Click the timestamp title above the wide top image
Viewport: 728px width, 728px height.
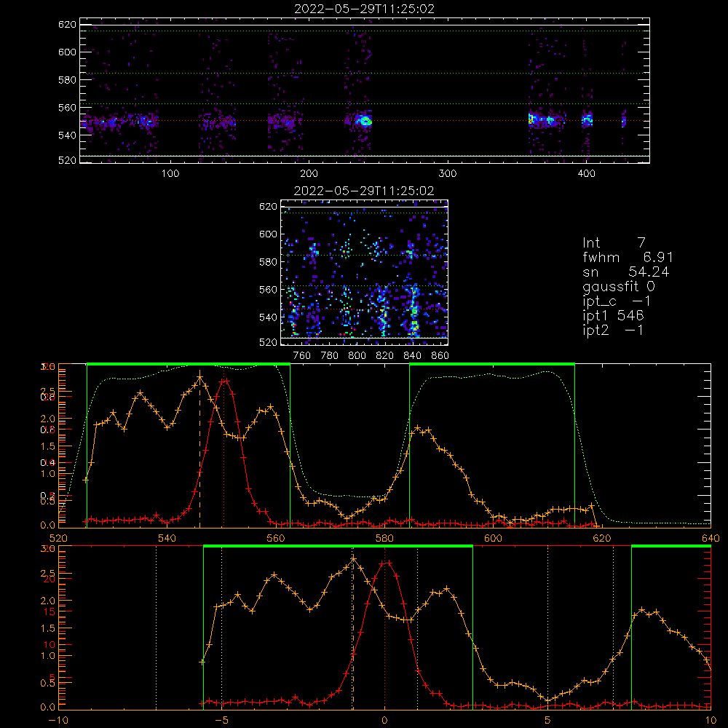pos(364,9)
